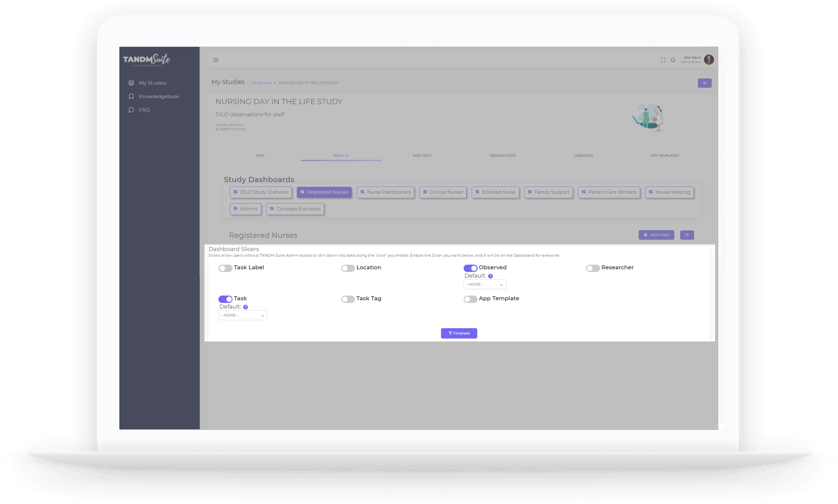Viewport: 838px width, 504px height.
Task: Open Zoe Savic profile avatar
Action: click(709, 60)
